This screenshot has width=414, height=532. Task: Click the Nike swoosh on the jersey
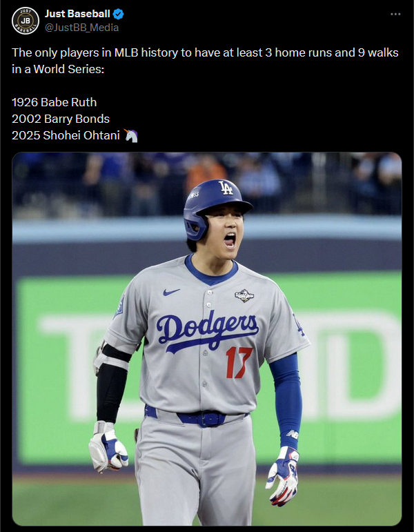tap(171, 292)
